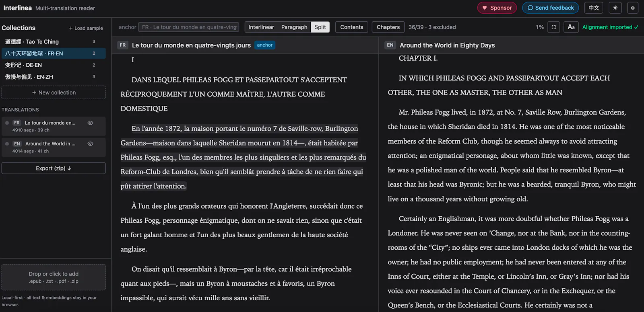644x312 pixels.
Task: Click the CHAPTER I. heading in English pane
Action: 418,58
